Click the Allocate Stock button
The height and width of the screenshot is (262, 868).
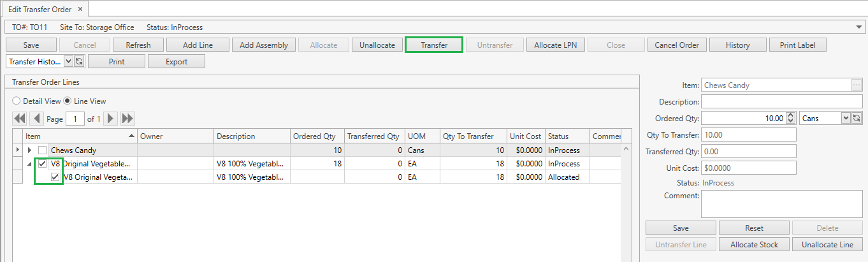(754, 245)
